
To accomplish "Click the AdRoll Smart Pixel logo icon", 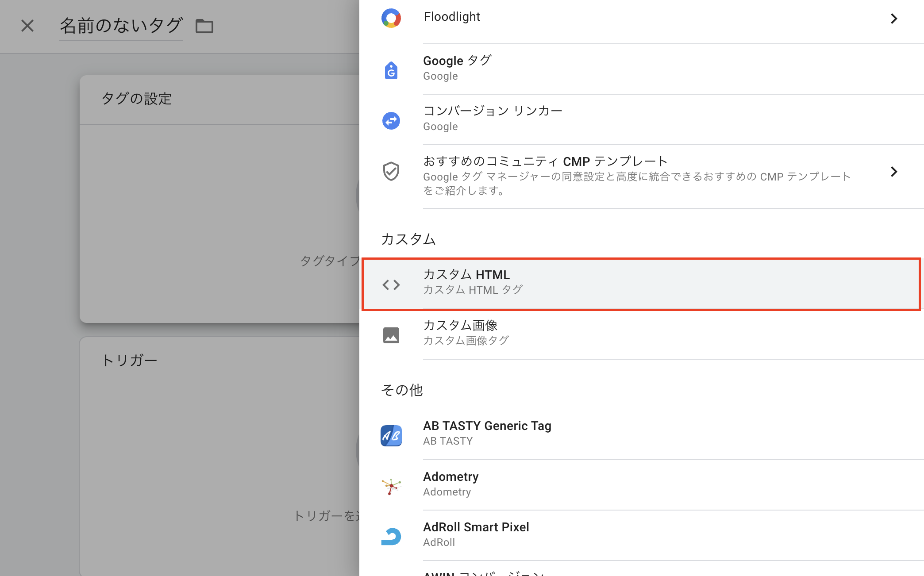I will [x=391, y=537].
